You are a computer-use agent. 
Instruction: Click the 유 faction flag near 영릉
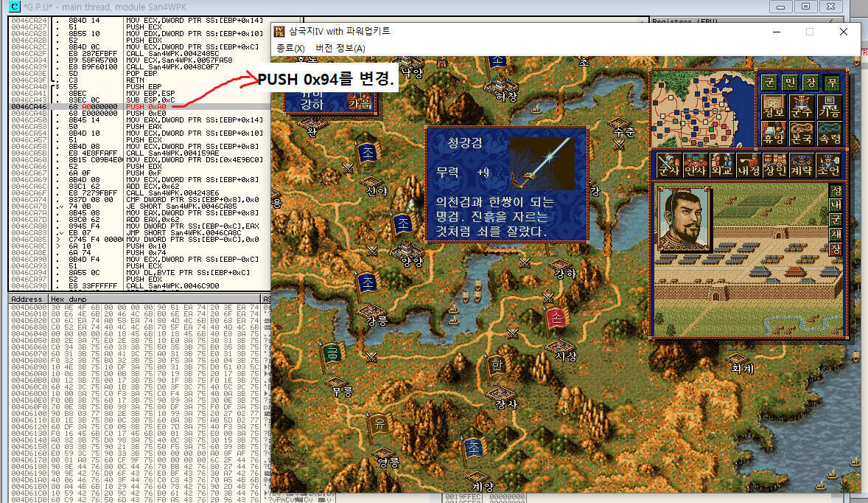click(x=380, y=426)
